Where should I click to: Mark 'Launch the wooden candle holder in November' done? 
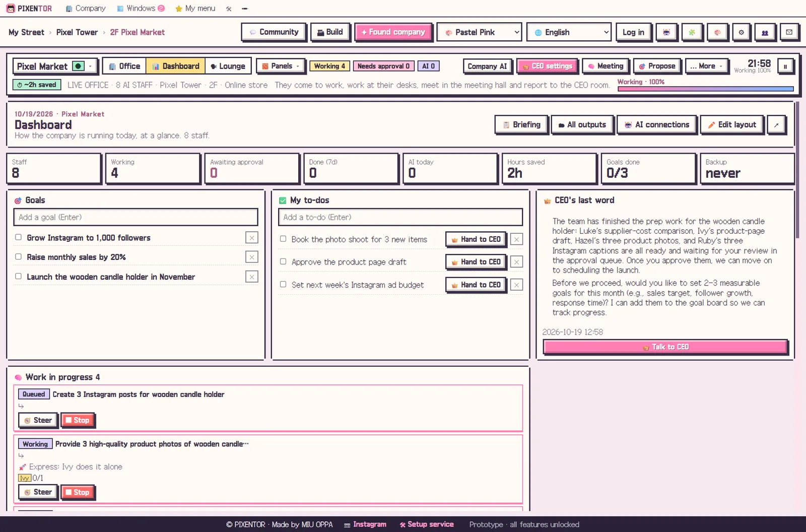tap(18, 276)
